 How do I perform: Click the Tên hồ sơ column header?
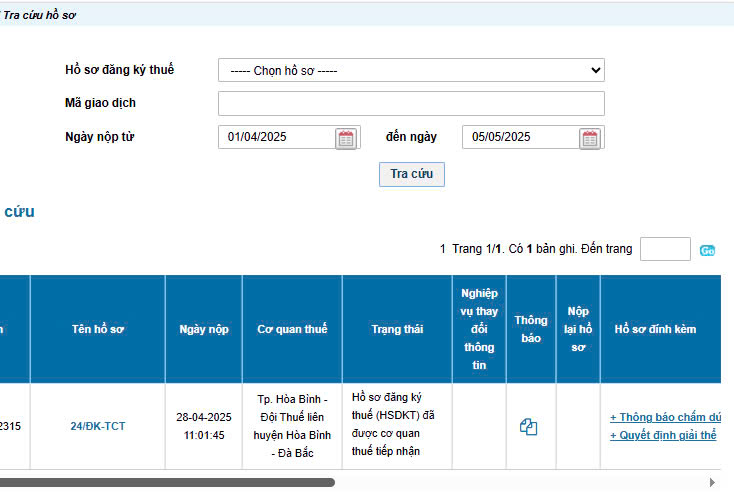coord(98,329)
